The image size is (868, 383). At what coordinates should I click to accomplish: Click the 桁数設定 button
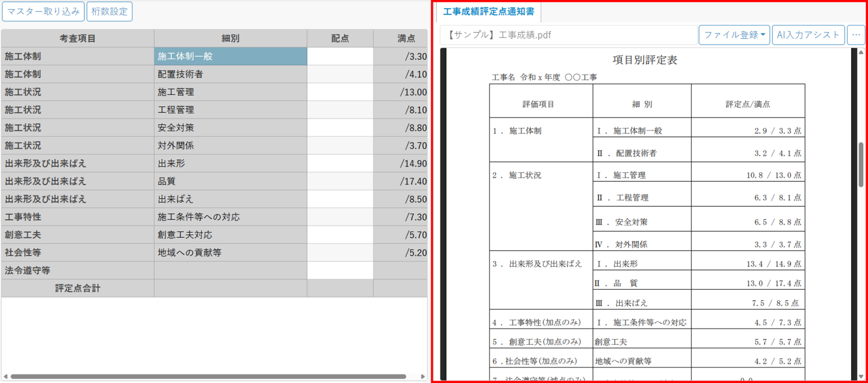point(109,12)
